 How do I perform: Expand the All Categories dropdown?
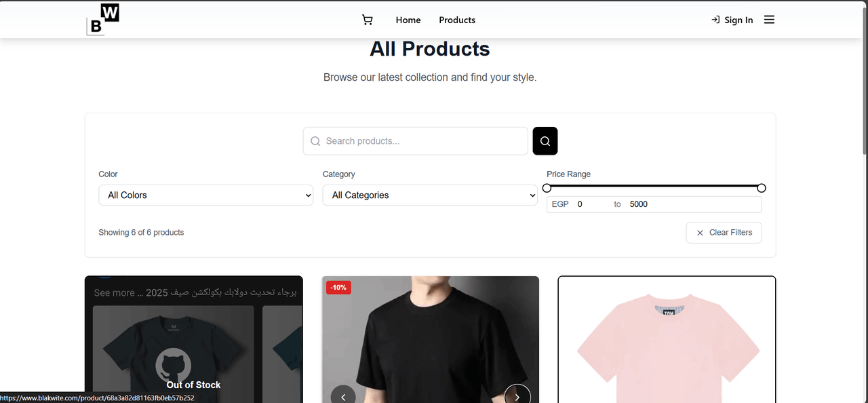[430, 195]
